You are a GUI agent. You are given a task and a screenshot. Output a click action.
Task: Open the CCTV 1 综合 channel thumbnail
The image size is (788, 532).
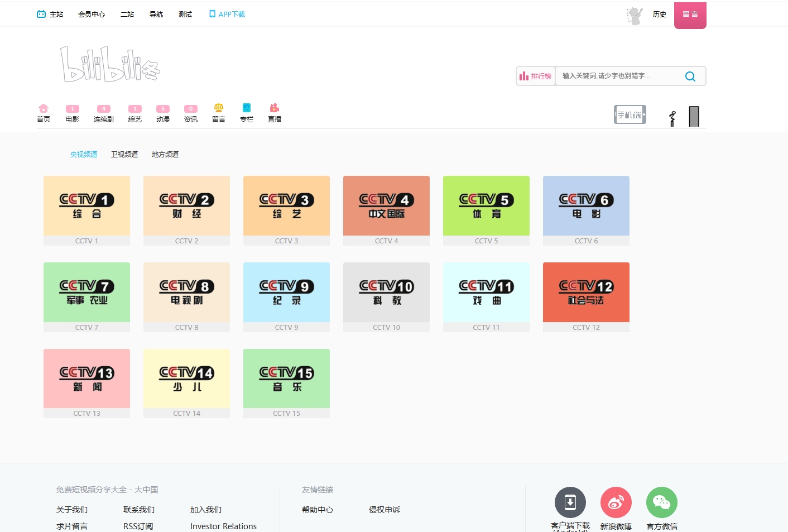click(x=87, y=205)
